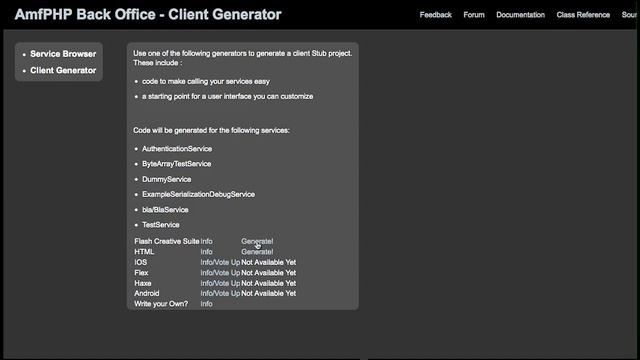Open the Feedback link in the header
The height and width of the screenshot is (360, 640).
coord(436,15)
